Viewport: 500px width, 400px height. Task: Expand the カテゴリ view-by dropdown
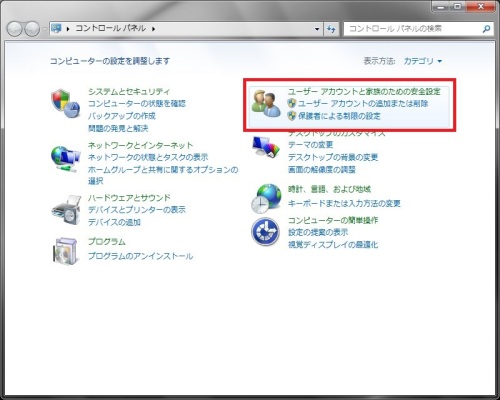[x=423, y=61]
